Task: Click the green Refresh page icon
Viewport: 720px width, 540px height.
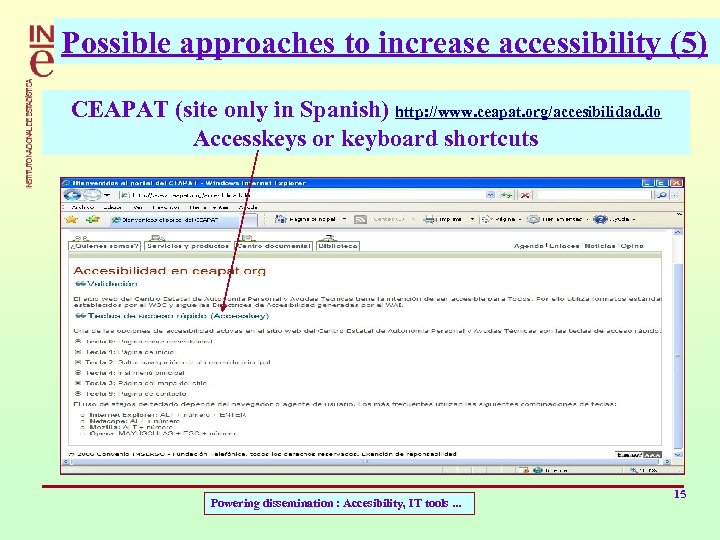Action: [506, 195]
